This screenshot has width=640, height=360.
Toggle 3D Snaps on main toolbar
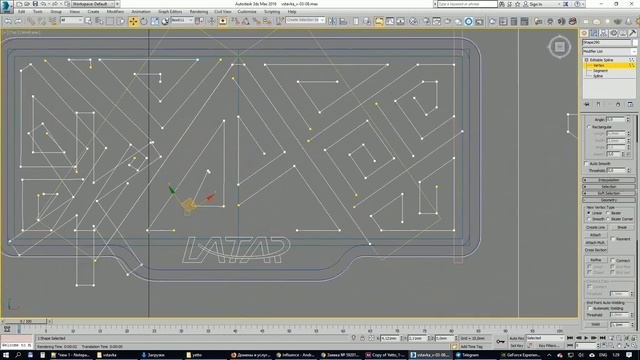[236, 21]
